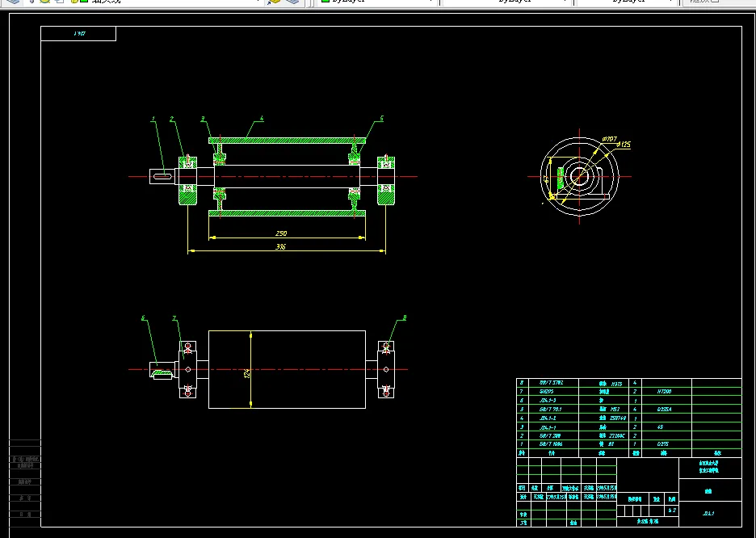Click row number 6 in the parts list
This screenshot has width=756, height=538.
point(521,401)
